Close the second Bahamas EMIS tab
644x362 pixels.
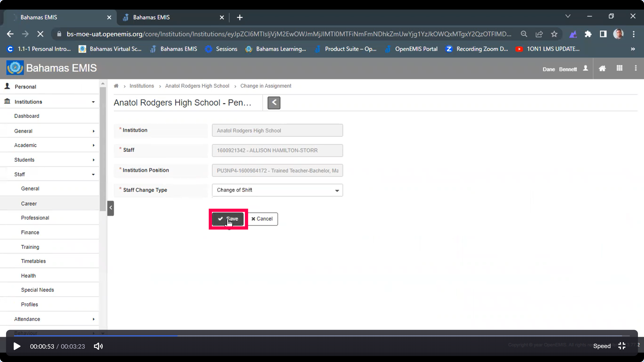pyautogui.click(x=222, y=17)
